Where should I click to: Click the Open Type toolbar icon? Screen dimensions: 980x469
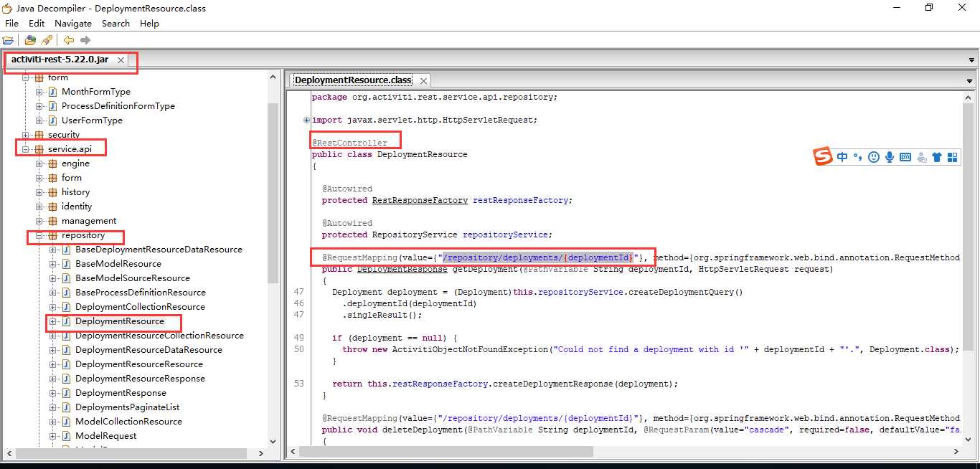(30, 40)
